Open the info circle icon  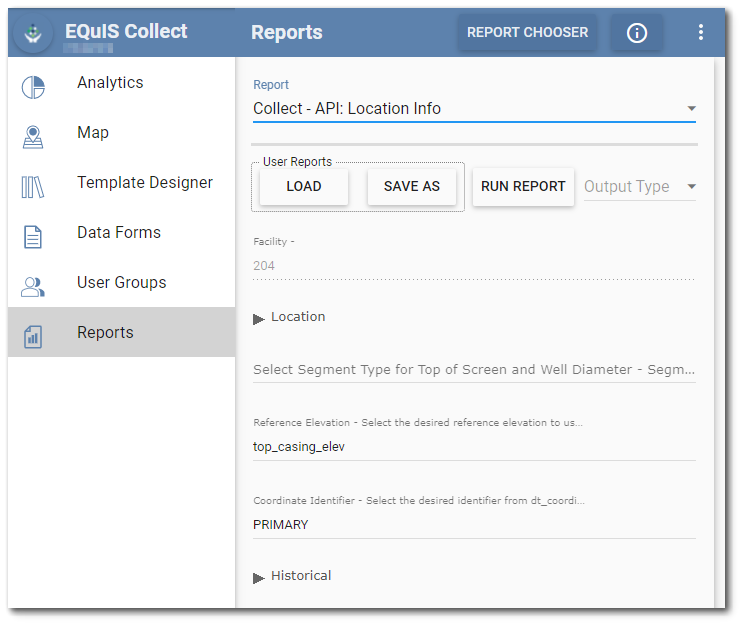(x=636, y=33)
